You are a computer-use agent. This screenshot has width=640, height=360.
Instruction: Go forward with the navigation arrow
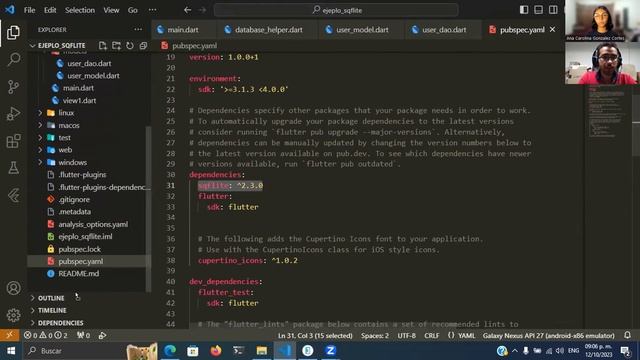(x=202, y=10)
